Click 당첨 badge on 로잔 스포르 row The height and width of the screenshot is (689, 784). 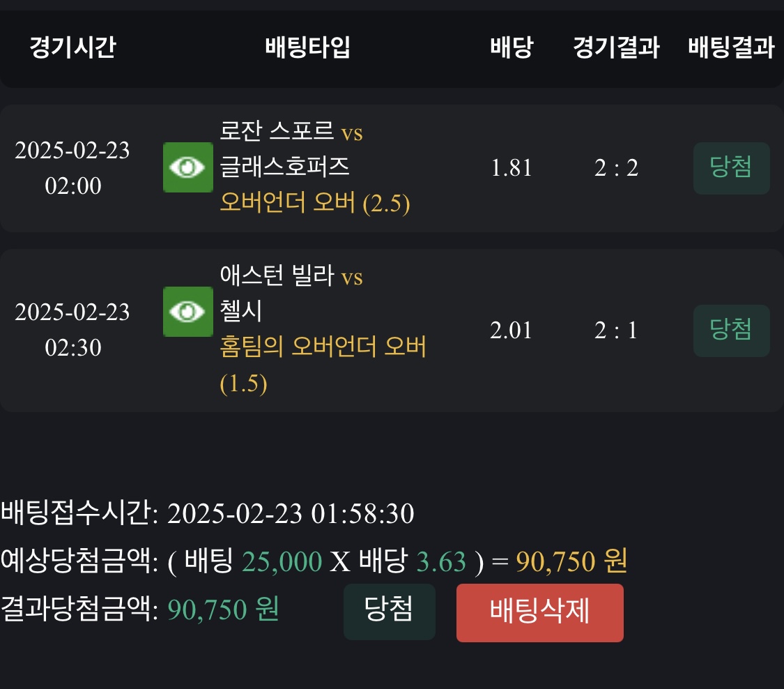click(731, 168)
